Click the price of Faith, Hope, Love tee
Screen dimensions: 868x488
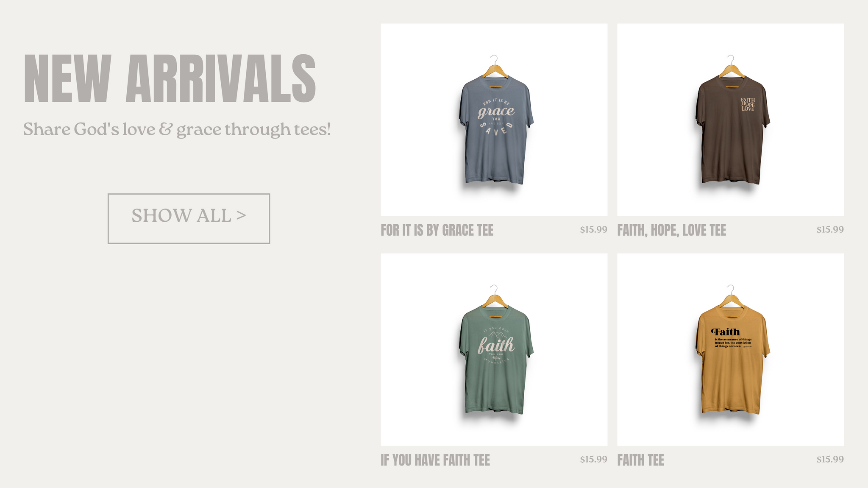click(830, 229)
